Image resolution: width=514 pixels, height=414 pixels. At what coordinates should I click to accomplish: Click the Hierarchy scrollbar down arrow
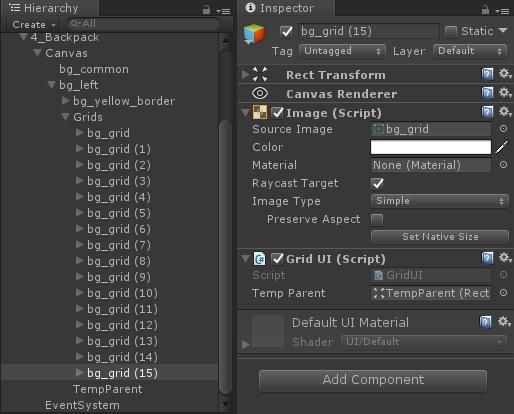225,404
